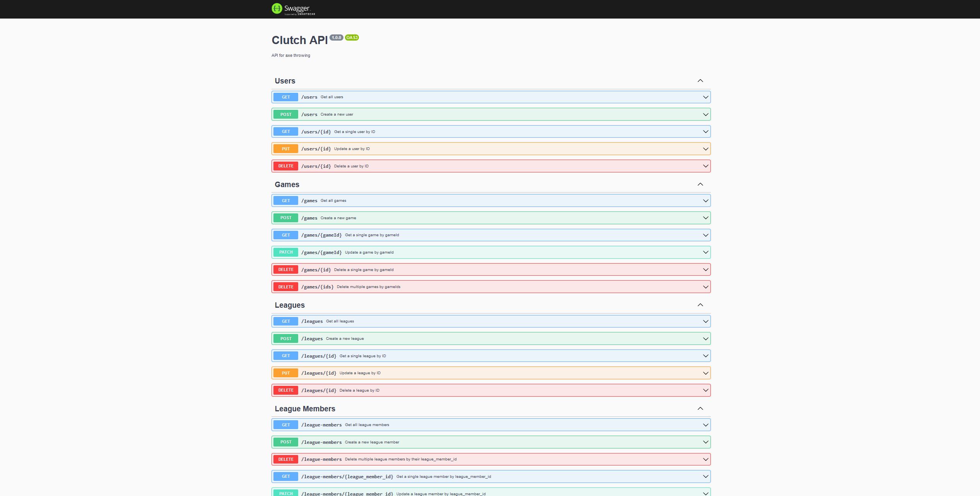Screen dimensions: 980x496
Task: Click the DELETE /users/{id} method badge
Action: coord(286,166)
